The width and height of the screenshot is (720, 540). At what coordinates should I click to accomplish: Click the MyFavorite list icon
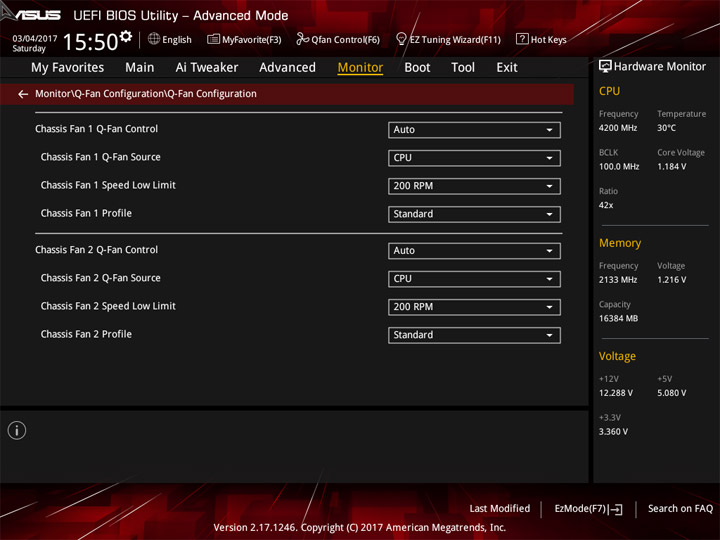(213, 39)
